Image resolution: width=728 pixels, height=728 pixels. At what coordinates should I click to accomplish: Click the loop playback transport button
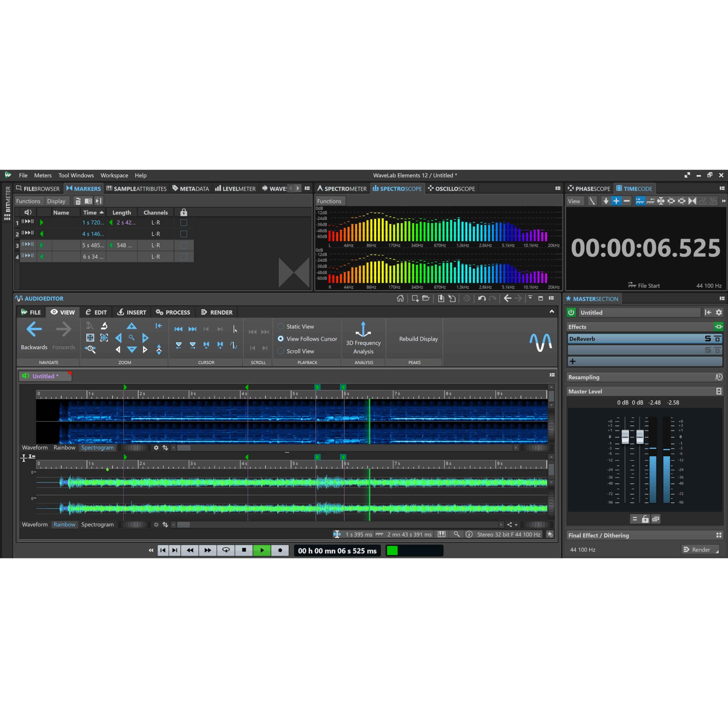pyautogui.click(x=226, y=550)
